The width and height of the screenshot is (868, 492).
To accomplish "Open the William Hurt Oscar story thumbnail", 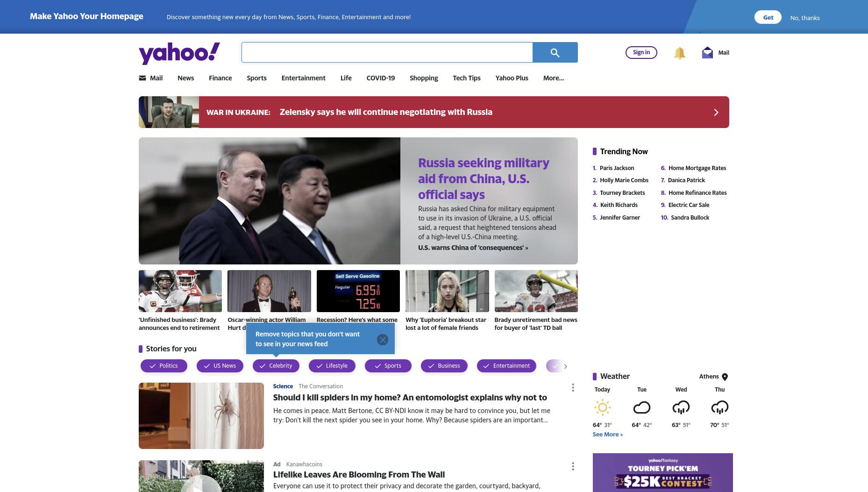I will pyautogui.click(x=269, y=291).
